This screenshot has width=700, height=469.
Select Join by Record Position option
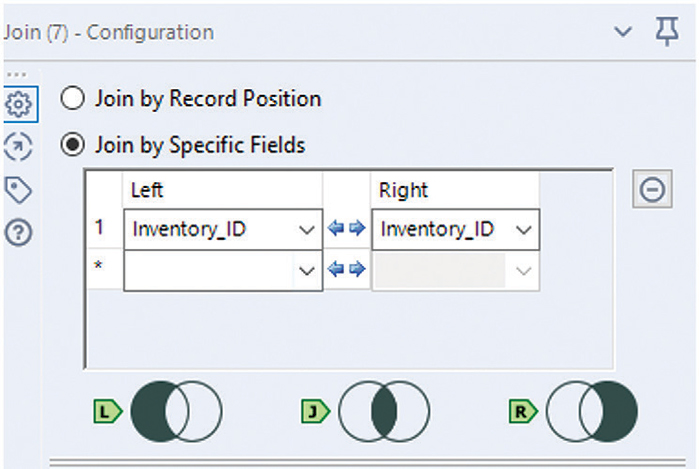click(x=73, y=99)
